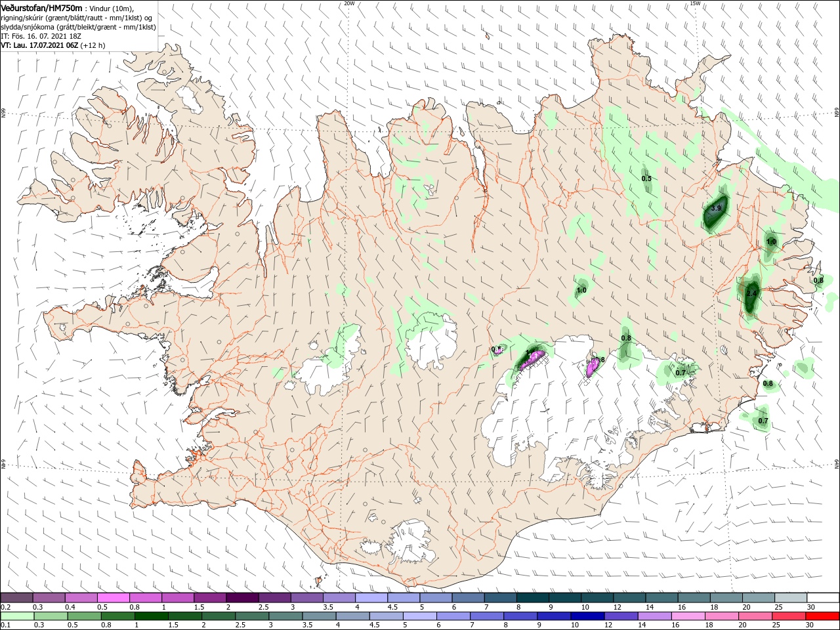Image resolution: width=840 pixels, height=630 pixels.
Task: Pick the bright red 30 mm rain swatch
Action: click(x=823, y=616)
